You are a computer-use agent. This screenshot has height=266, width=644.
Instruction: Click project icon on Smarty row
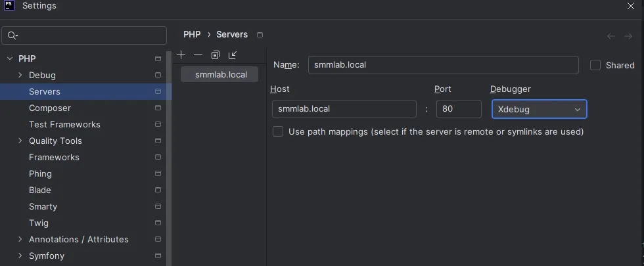click(158, 206)
